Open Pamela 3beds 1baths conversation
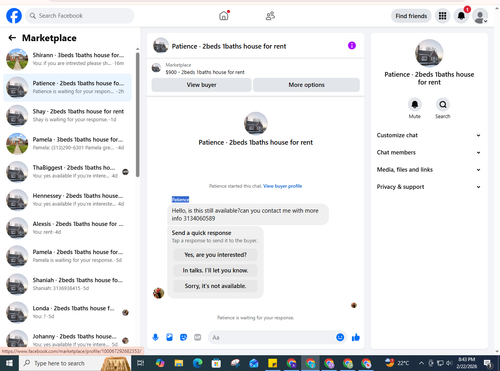Viewport: 500px width, 371px height. click(x=68, y=144)
